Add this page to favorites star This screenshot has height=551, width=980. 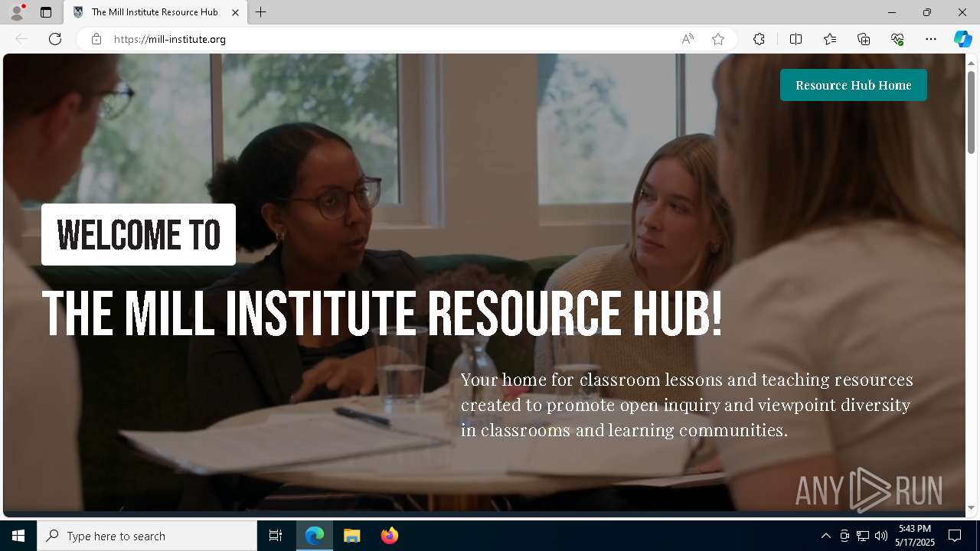point(718,39)
